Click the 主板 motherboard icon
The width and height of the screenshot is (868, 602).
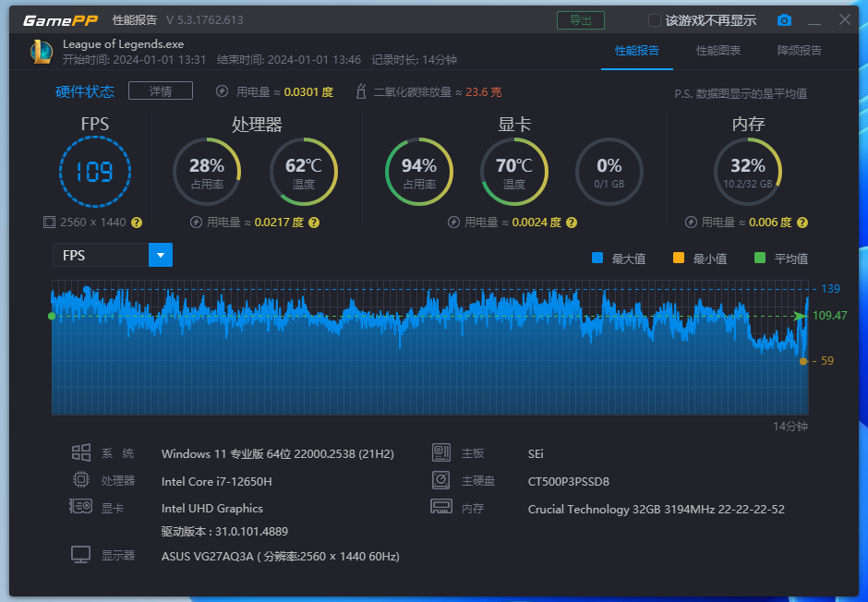click(440, 453)
